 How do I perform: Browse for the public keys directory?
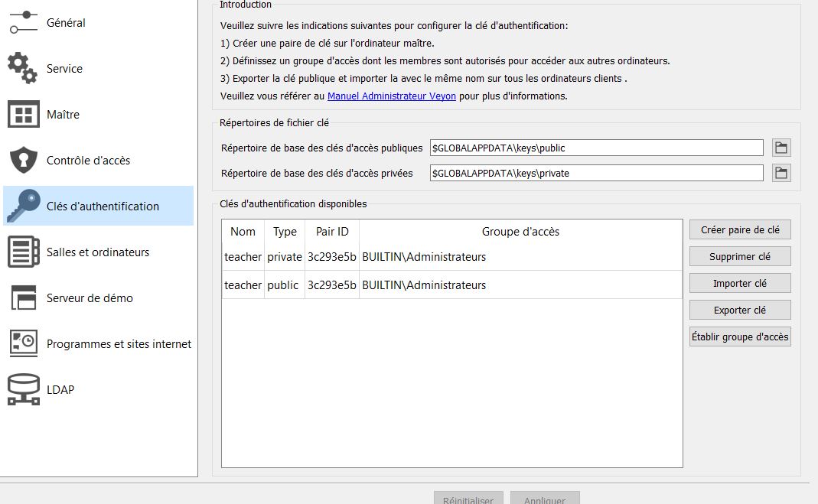(781, 147)
